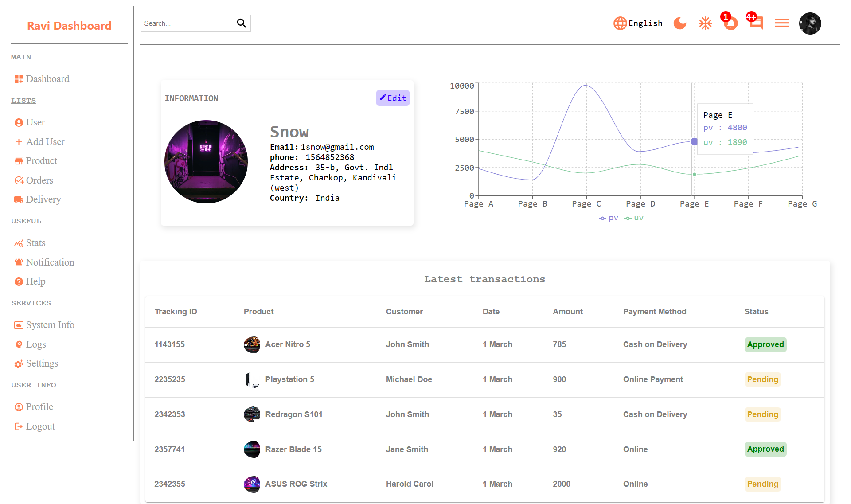
Task: Open the notification bell with badge 1
Action: (730, 23)
